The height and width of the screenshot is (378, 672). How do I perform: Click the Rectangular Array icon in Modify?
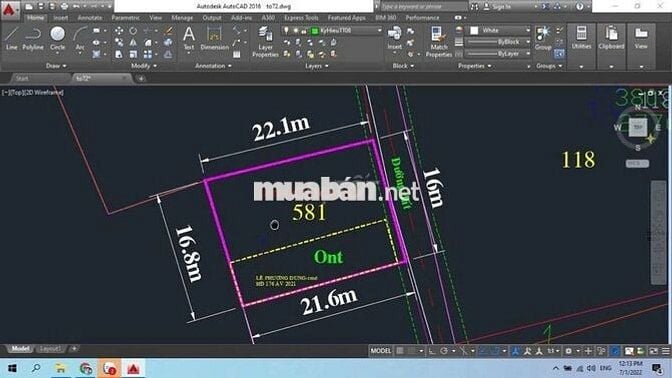tap(148, 54)
